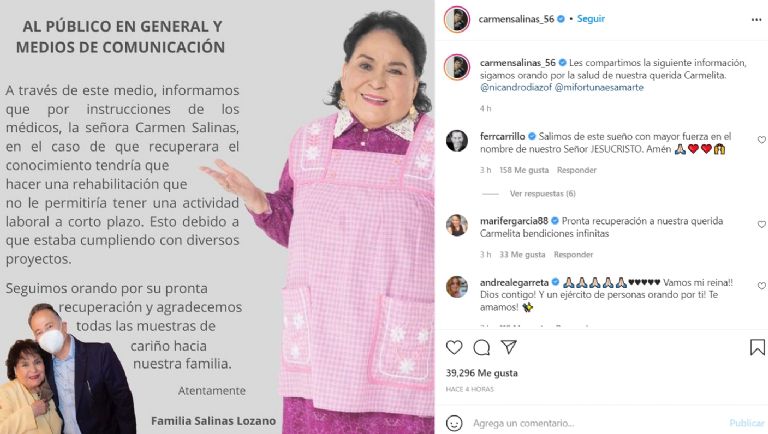
Task: Like andrealegarreta's comment heart
Action: tap(762, 286)
